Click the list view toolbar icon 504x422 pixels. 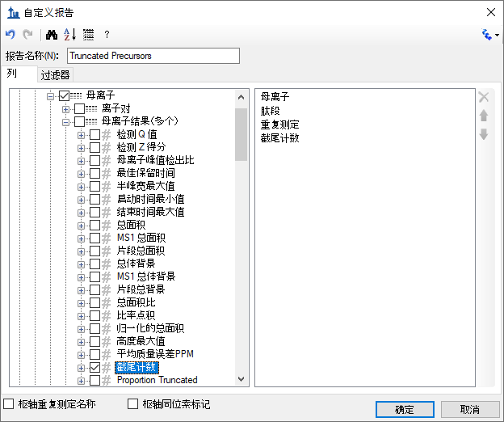pyautogui.click(x=88, y=35)
